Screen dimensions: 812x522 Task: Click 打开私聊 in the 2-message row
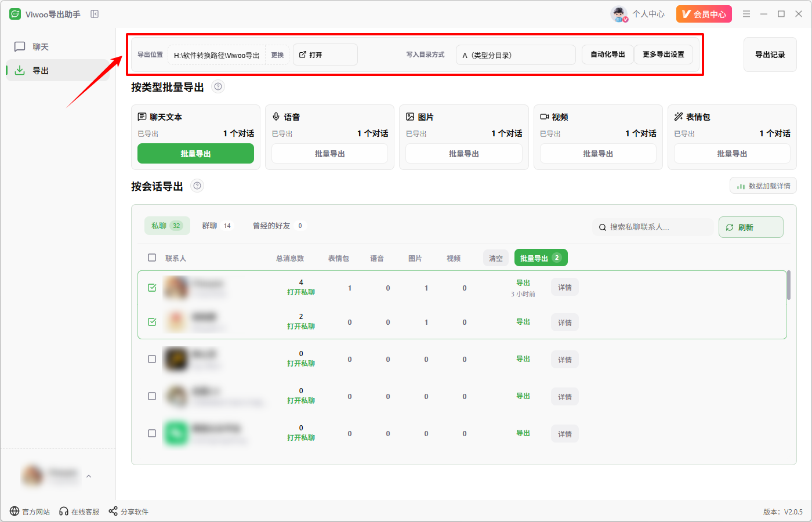pos(301,327)
